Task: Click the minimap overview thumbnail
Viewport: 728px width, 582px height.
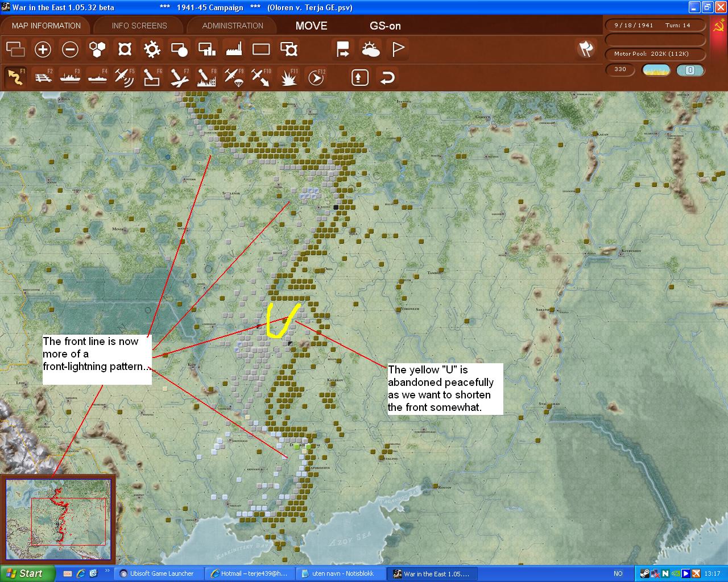Action: (x=57, y=519)
